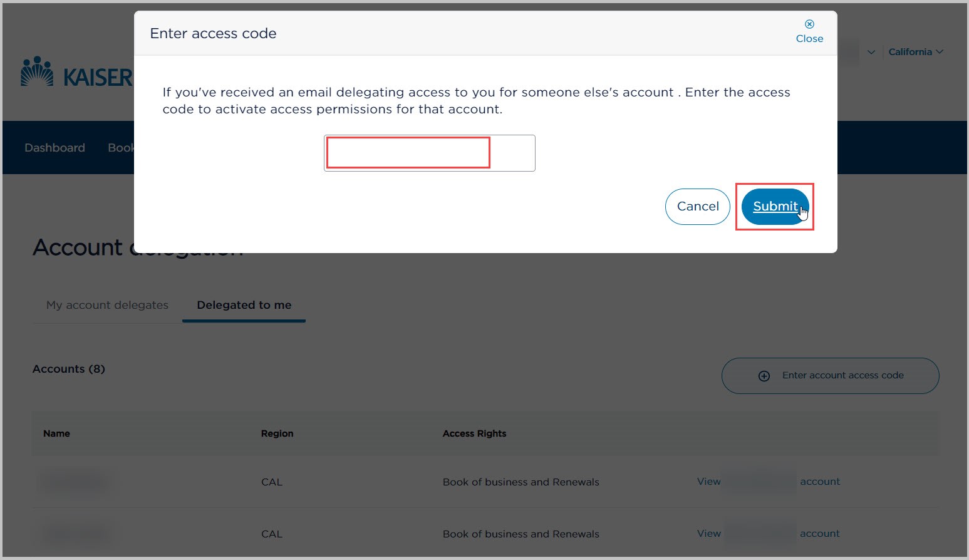Select the Delegated to me tab
This screenshot has height=560, width=969.
[x=244, y=305]
